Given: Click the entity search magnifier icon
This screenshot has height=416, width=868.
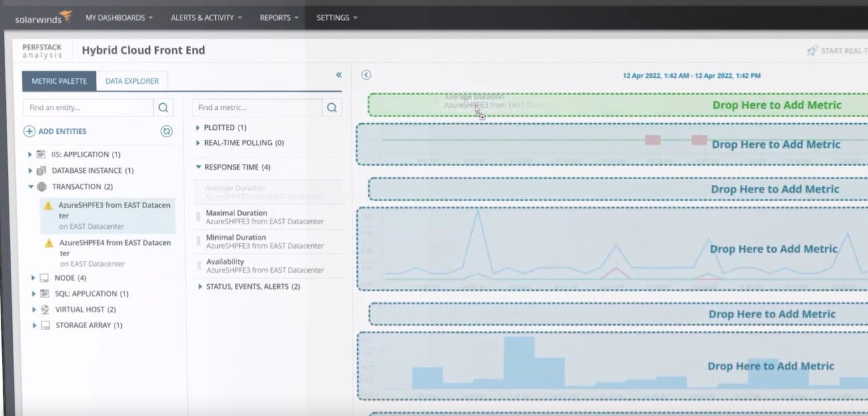Looking at the screenshot, I should [163, 108].
